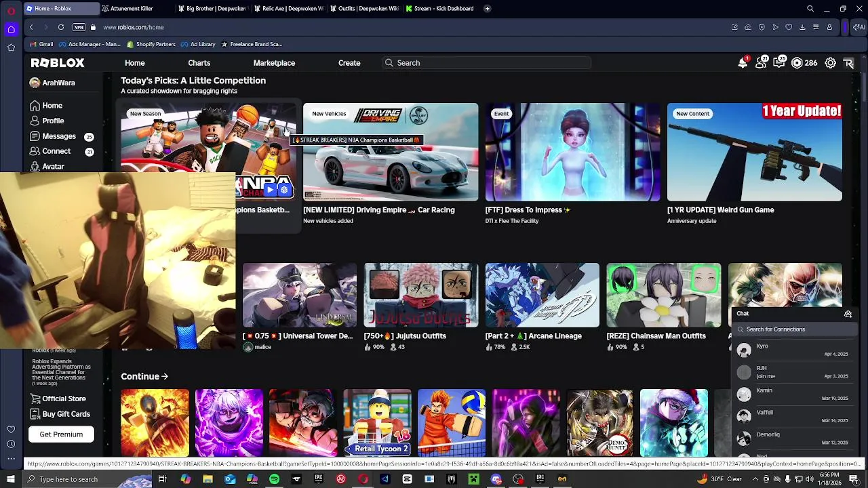This screenshot has height=488, width=868.
Task: Open Robux balance showing 286
Action: coord(804,63)
